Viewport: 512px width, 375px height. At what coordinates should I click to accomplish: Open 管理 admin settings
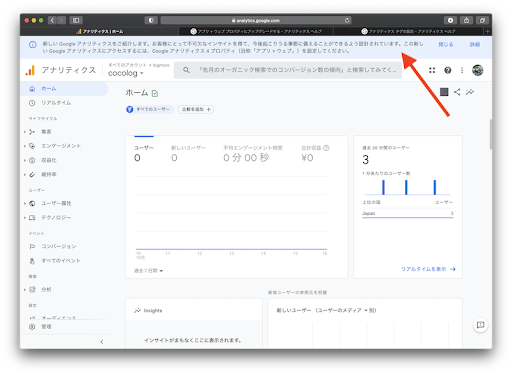click(46, 327)
